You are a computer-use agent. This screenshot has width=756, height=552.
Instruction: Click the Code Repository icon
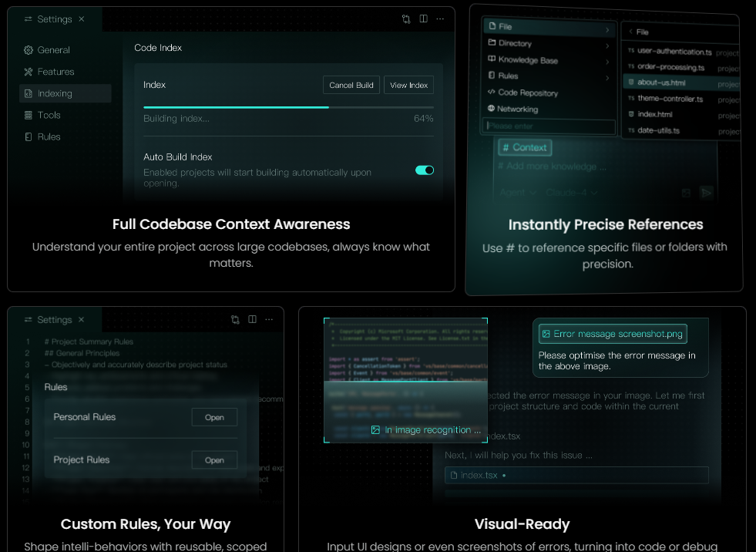coord(491,93)
